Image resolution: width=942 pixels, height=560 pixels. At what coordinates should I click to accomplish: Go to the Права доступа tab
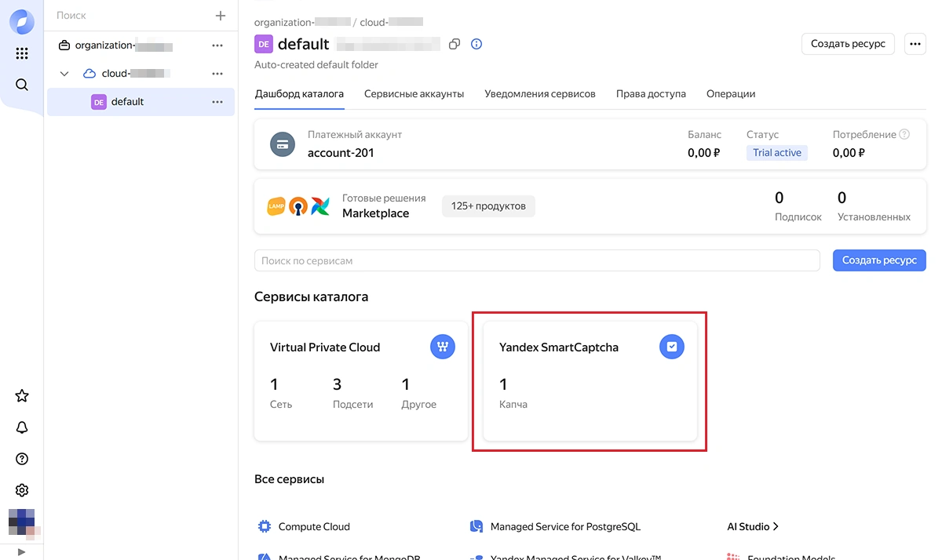[651, 94]
